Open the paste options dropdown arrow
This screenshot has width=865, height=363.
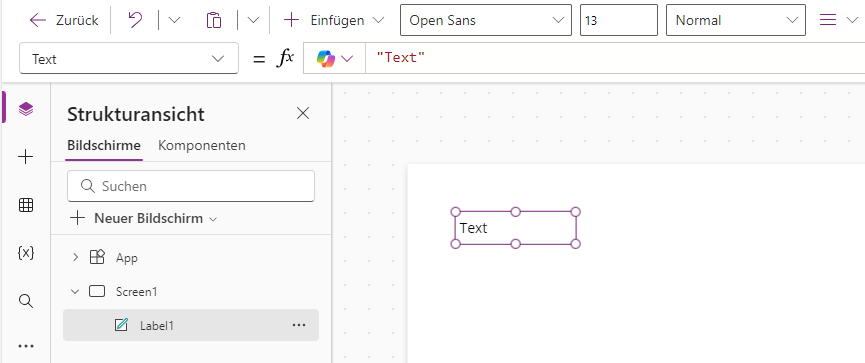[x=253, y=20]
